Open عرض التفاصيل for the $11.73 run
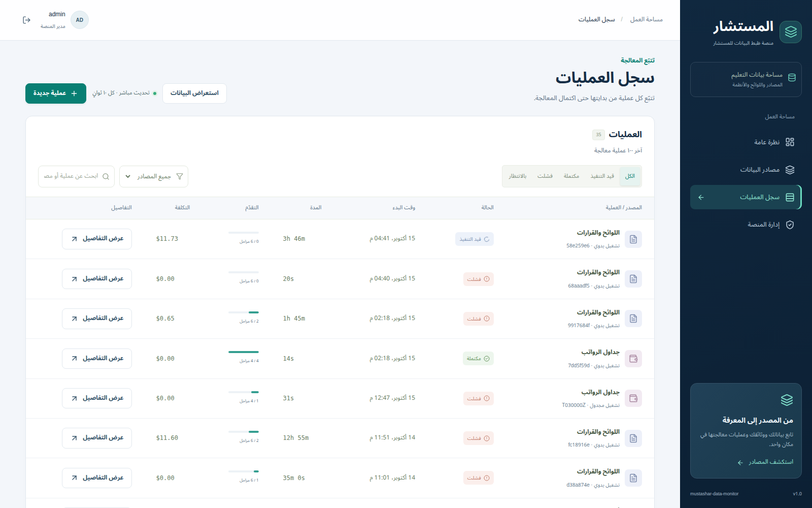Viewport: 812px width, 508px height. click(97, 239)
